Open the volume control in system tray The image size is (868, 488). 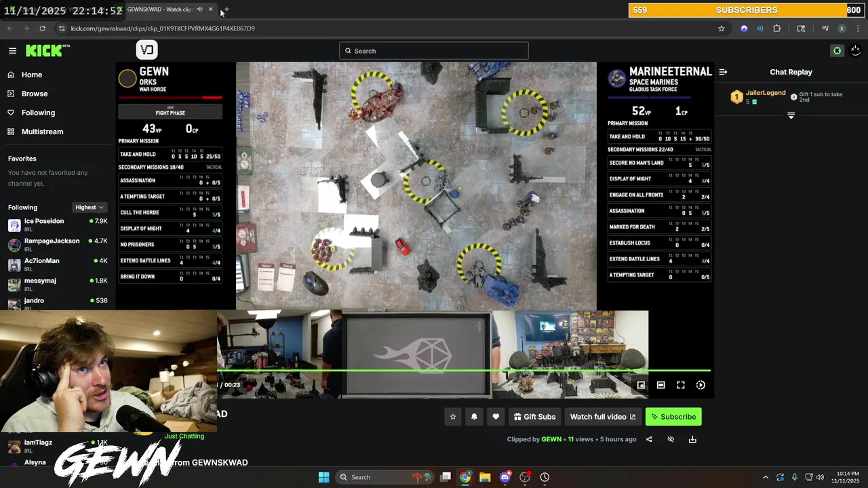point(820,477)
